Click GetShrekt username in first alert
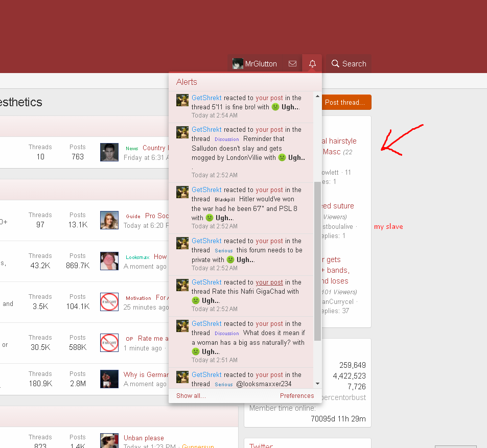Screen dimensions: 487x448 tap(206, 98)
